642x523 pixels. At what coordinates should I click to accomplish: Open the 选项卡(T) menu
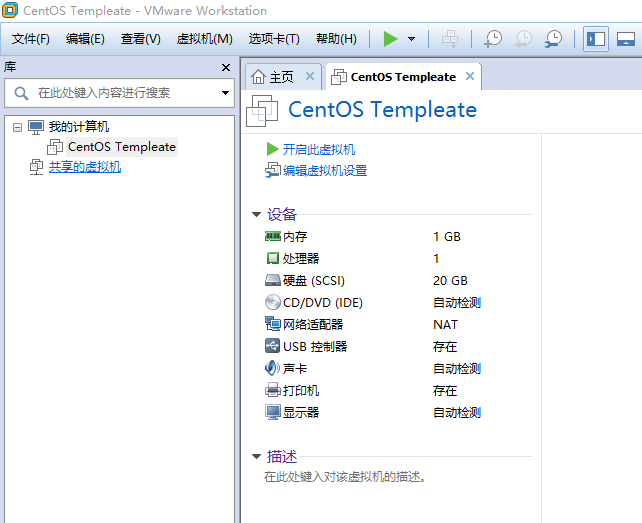tap(274, 39)
